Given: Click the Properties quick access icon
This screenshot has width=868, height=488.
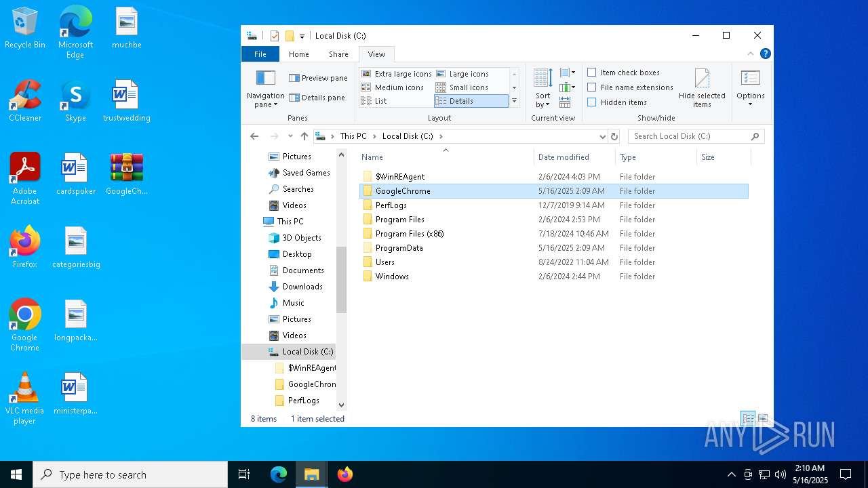Looking at the screenshot, I should click(275, 36).
